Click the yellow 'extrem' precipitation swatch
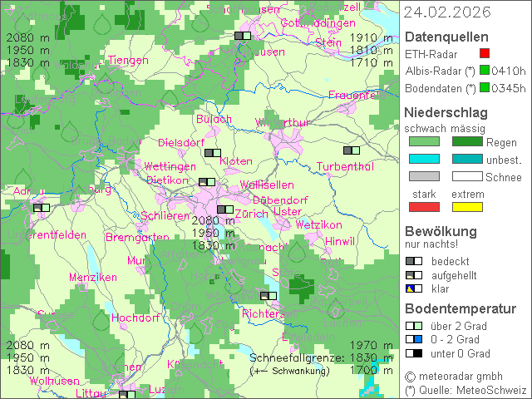This screenshot has height=399, width=532. (x=466, y=207)
